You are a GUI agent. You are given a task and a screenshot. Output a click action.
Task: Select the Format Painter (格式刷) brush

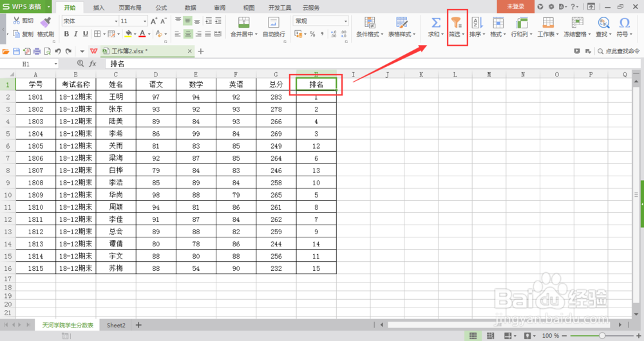pos(46,22)
